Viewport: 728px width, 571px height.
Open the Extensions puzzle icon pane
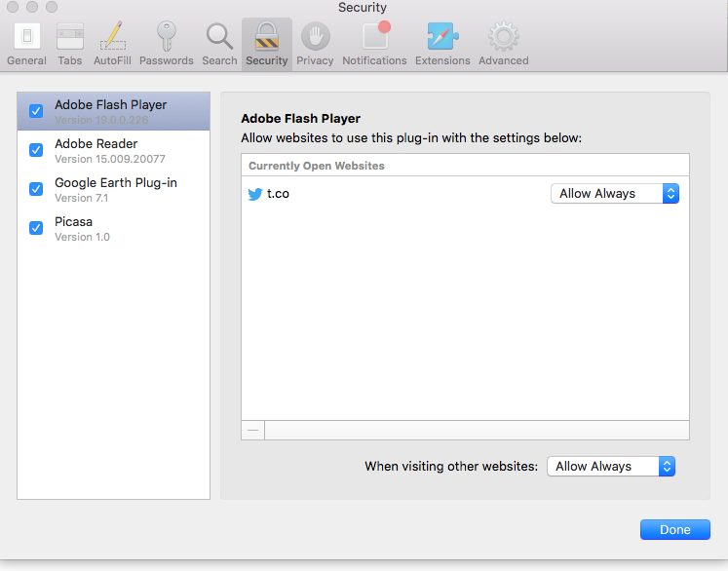point(442,44)
